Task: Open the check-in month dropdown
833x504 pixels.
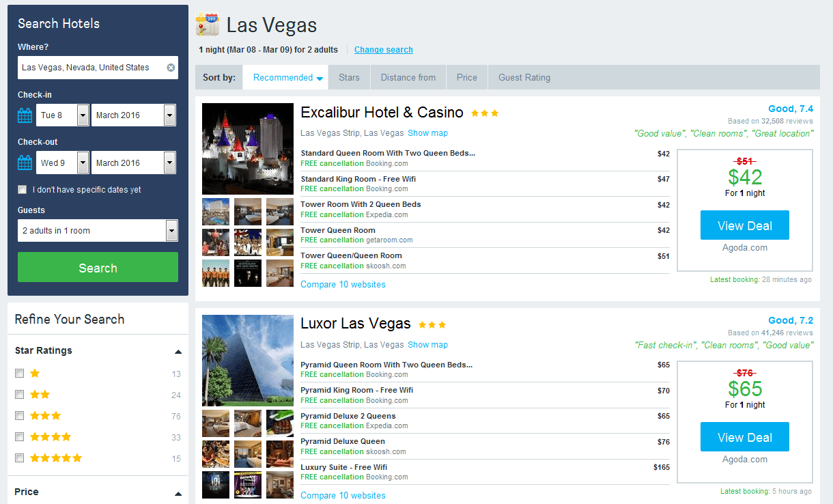Action: 134,115
